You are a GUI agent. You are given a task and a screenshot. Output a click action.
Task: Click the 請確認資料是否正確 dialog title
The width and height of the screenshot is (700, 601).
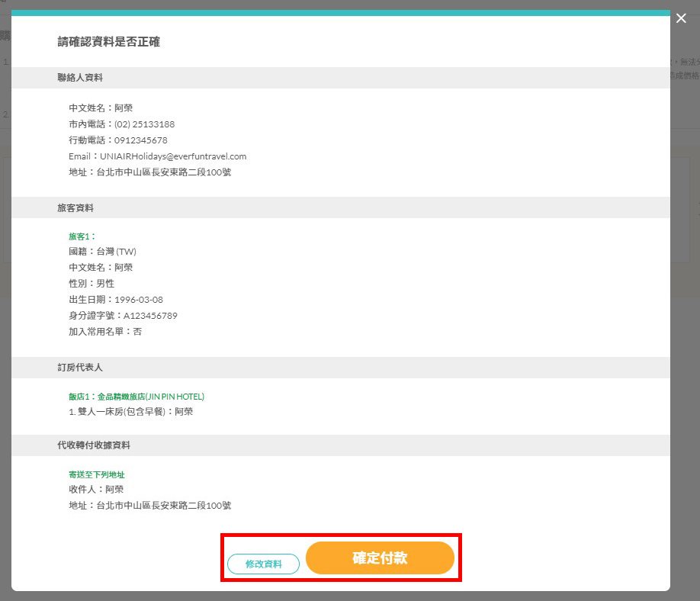tap(108, 42)
